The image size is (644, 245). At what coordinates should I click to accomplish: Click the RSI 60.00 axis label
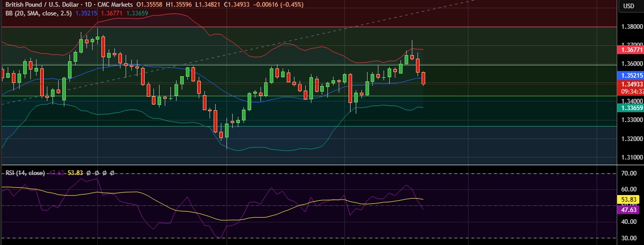[x=629, y=189]
